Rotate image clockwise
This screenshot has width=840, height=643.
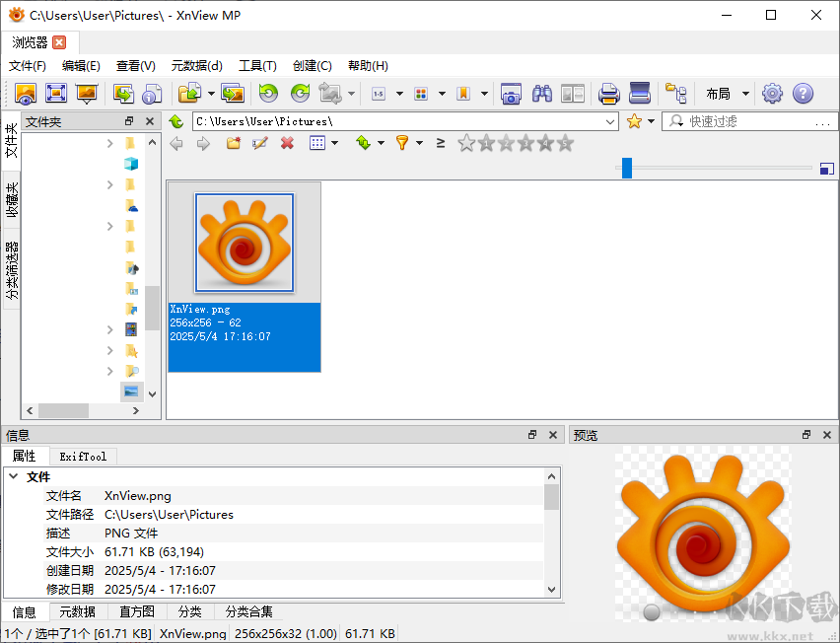[300, 94]
